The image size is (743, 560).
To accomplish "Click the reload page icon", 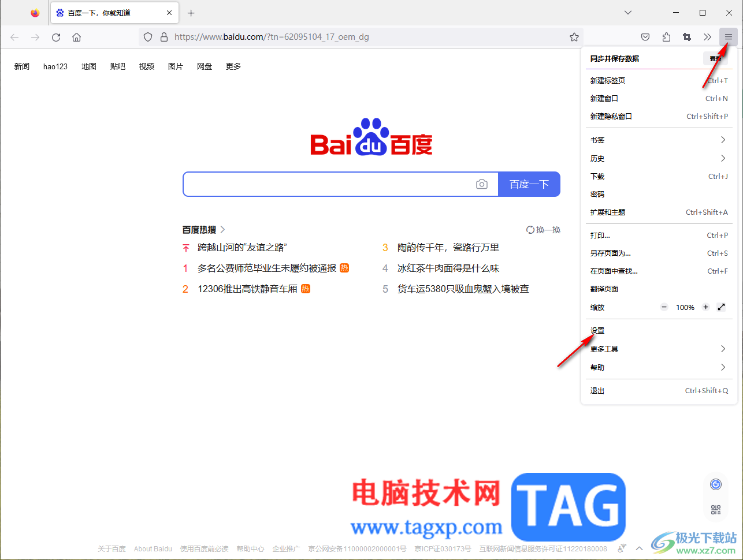I will (55, 37).
